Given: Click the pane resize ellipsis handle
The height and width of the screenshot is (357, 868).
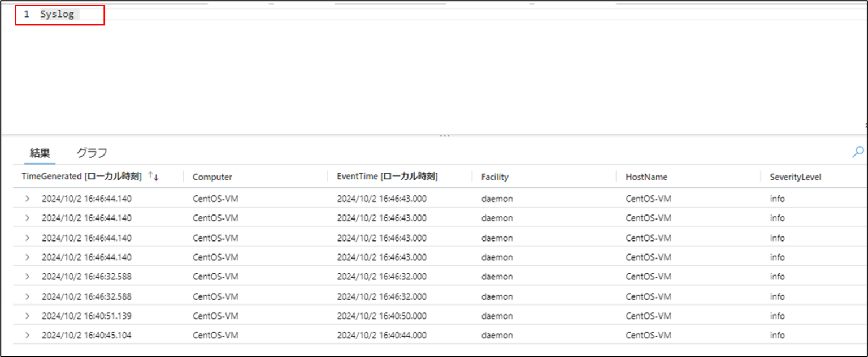Looking at the screenshot, I should (x=444, y=135).
